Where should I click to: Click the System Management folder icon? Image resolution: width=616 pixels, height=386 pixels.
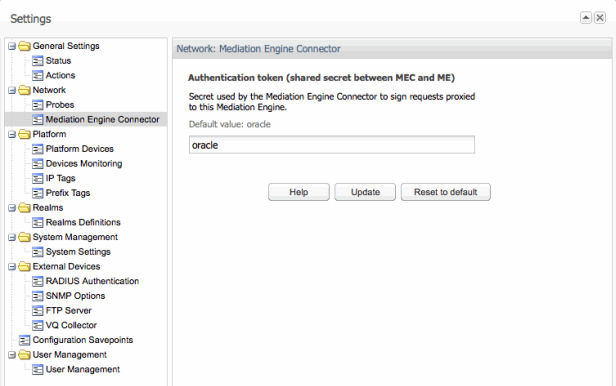coord(24,237)
